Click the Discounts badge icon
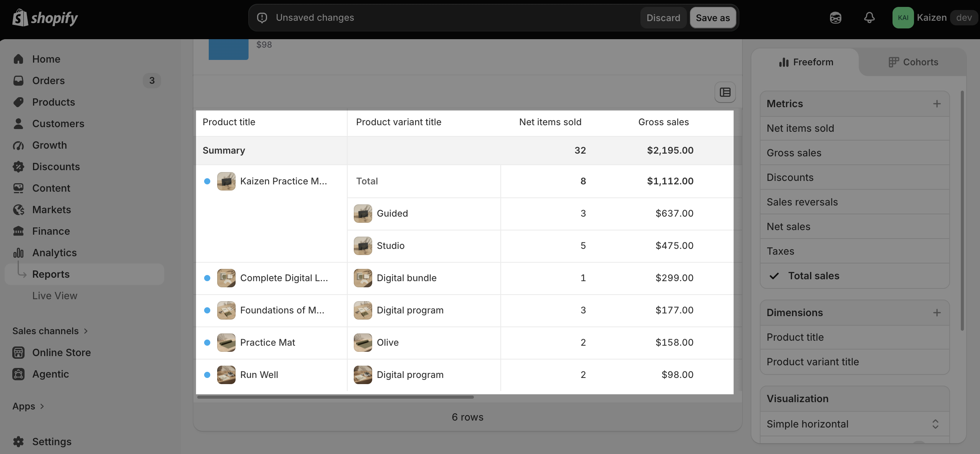Viewport: 980px width, 454px height. click(18, 167)
